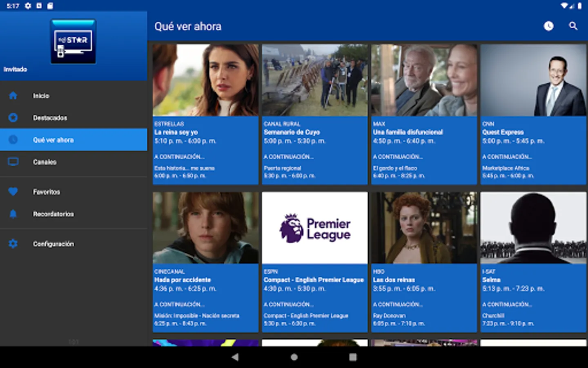Tap the Qué ver ahora clock icon
The image size is (588, 368).
pyautogui.click(x=13, y=140)
